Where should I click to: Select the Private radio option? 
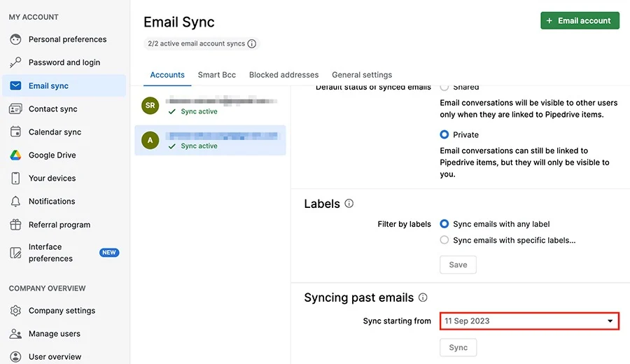[444, 134]
